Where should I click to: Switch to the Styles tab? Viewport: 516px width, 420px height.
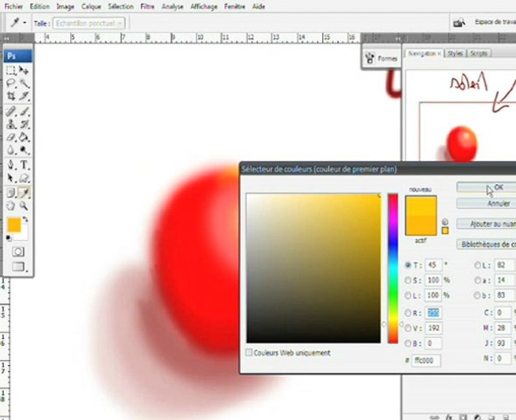tap(455, 53)
